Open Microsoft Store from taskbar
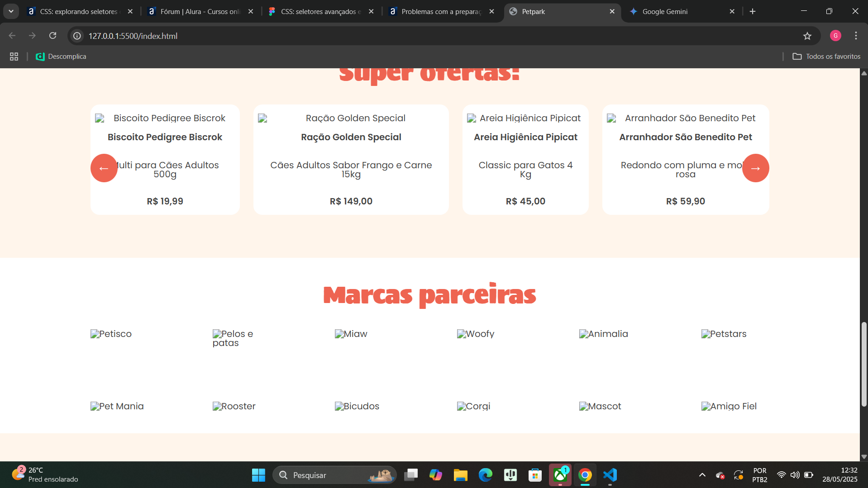The width and height of the screenshot is (868, 488). point(535,475)
